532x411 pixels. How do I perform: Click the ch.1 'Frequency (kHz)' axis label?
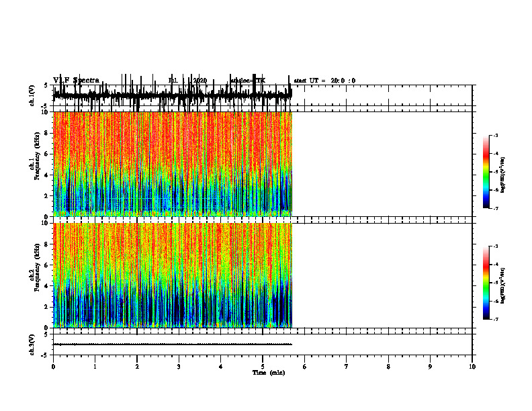(x=37, y=156)
